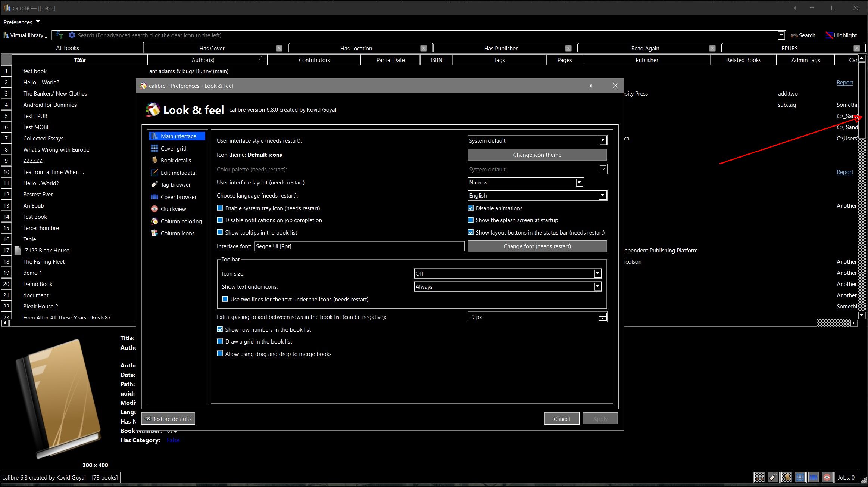Click Change icon theme button
The height and width of the screenshot is (487, 868).
537,155
